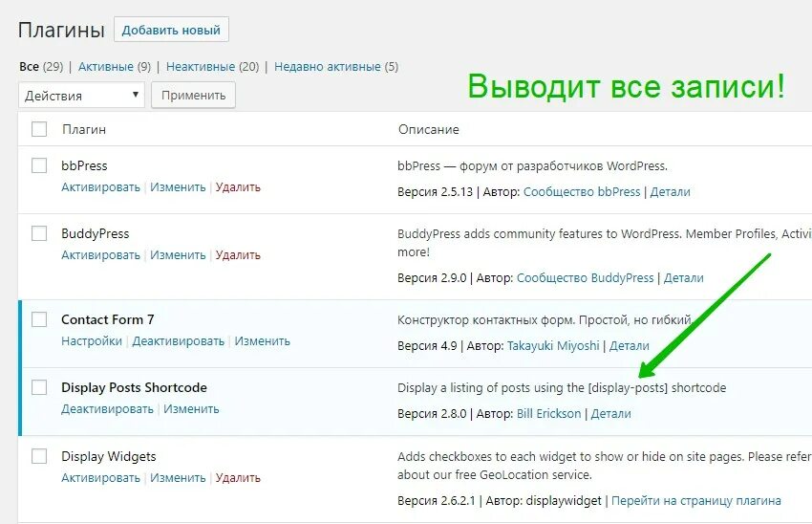Click the "Описание" column header

(x=428, y=129)
